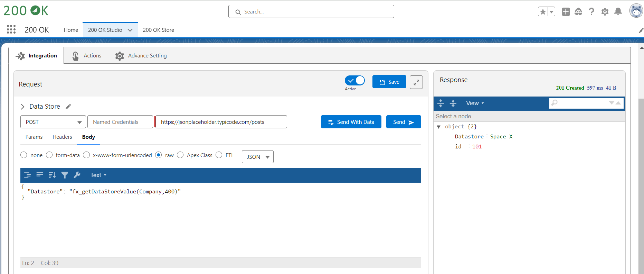Screen dimensions: 644x274
Task: Click the Send With Data button
Action: (351, 122)
